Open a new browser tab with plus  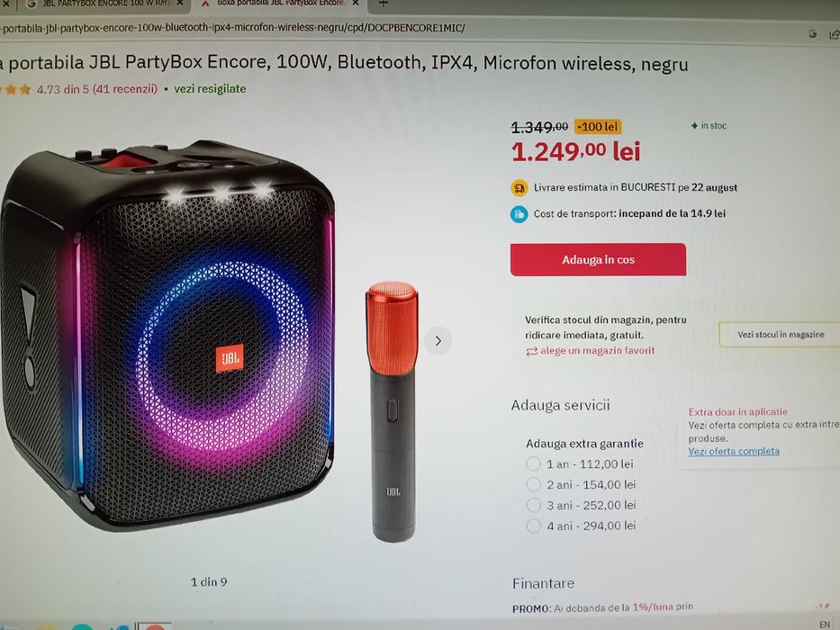coord(383,4)
